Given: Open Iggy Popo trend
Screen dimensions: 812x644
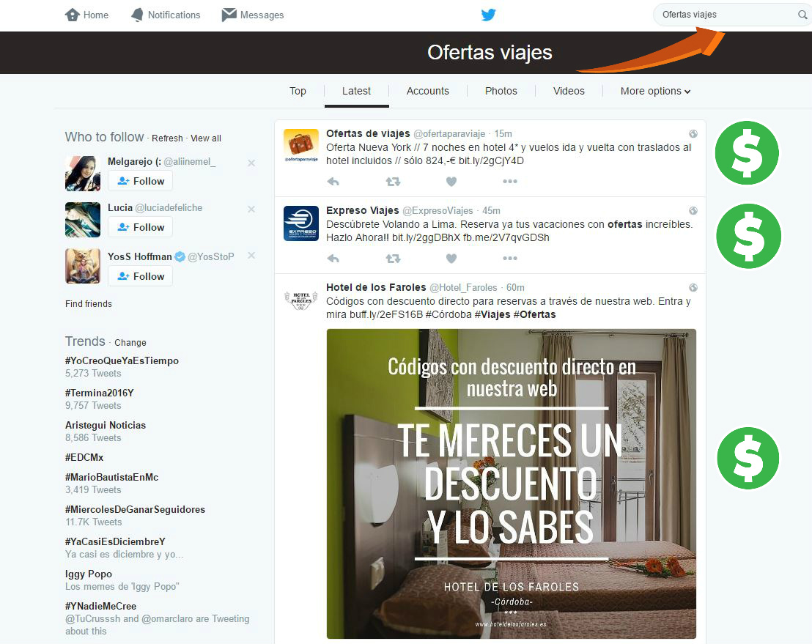Looking at the screenshot, I should (x=89, y=574).
